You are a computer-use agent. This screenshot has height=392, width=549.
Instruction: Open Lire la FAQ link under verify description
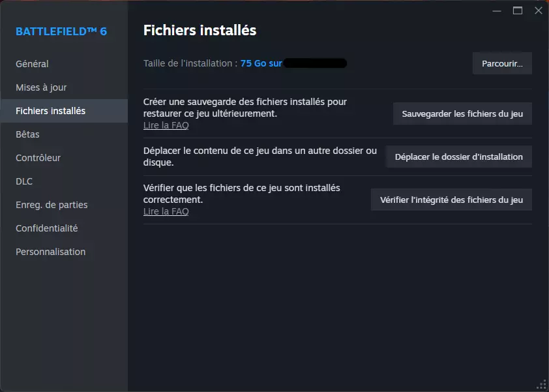pos(166,211)
